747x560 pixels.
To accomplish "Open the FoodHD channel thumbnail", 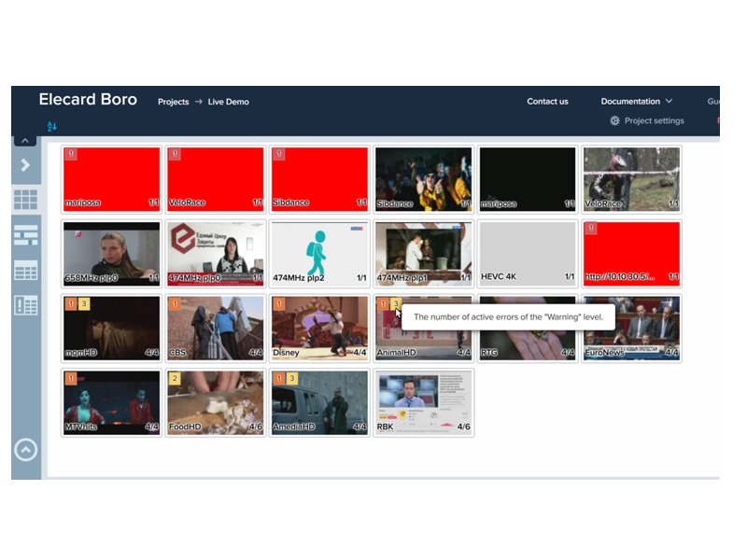I will (x=216, y=403).
